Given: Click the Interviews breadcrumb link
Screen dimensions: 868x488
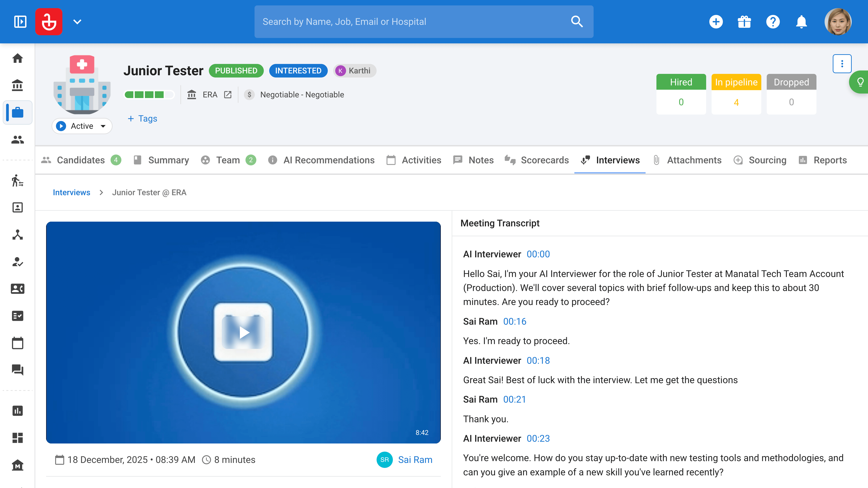Looking at the screenshot, I should coord(71,192).
